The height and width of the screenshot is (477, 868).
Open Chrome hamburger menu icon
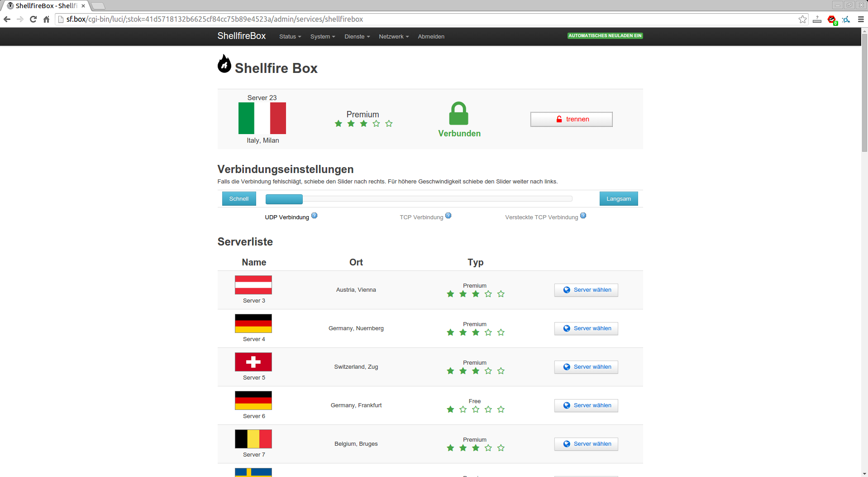coord(860,19)
